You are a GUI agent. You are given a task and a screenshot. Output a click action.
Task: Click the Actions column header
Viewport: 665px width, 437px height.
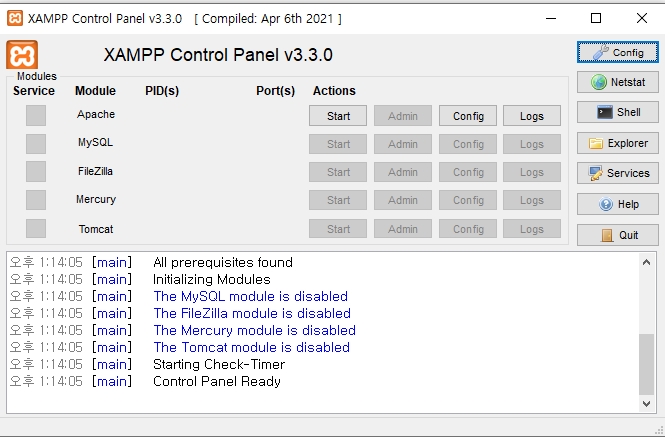[x=334, y=91]
